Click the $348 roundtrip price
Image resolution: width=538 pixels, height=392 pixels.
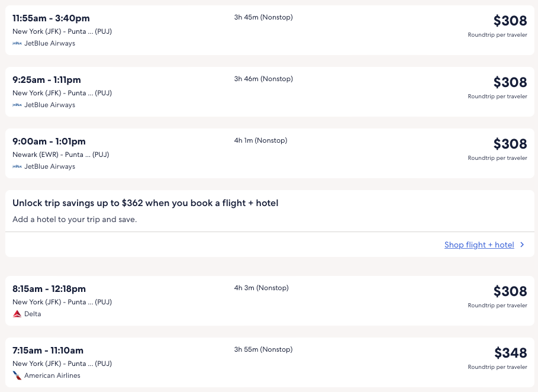510,353
